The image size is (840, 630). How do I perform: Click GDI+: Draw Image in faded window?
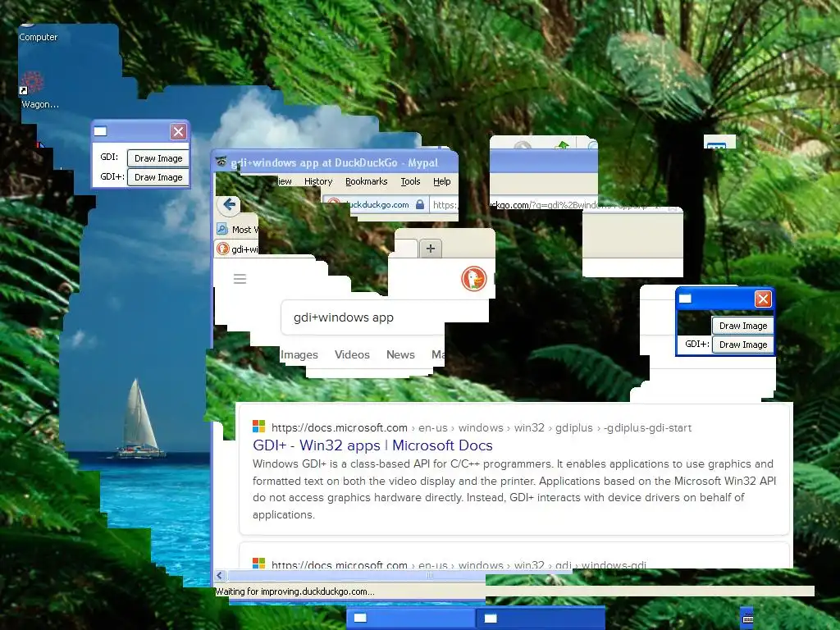point(158,177)
